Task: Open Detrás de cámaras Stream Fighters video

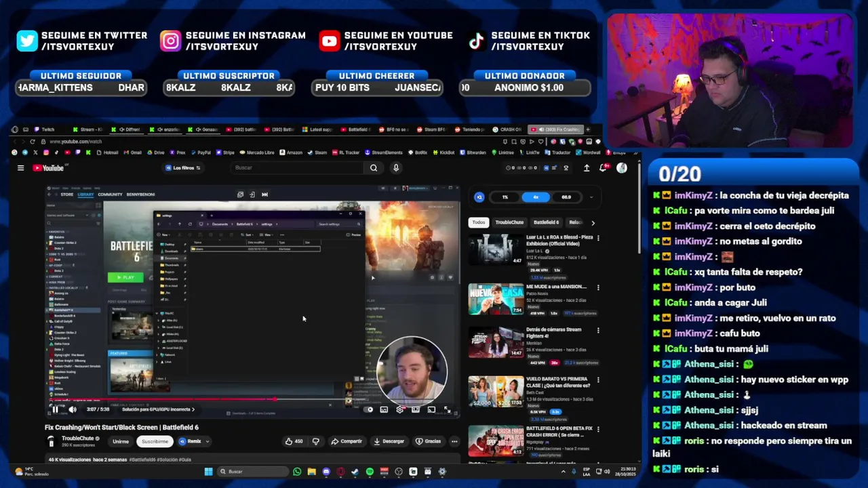Action: [496, 342]
